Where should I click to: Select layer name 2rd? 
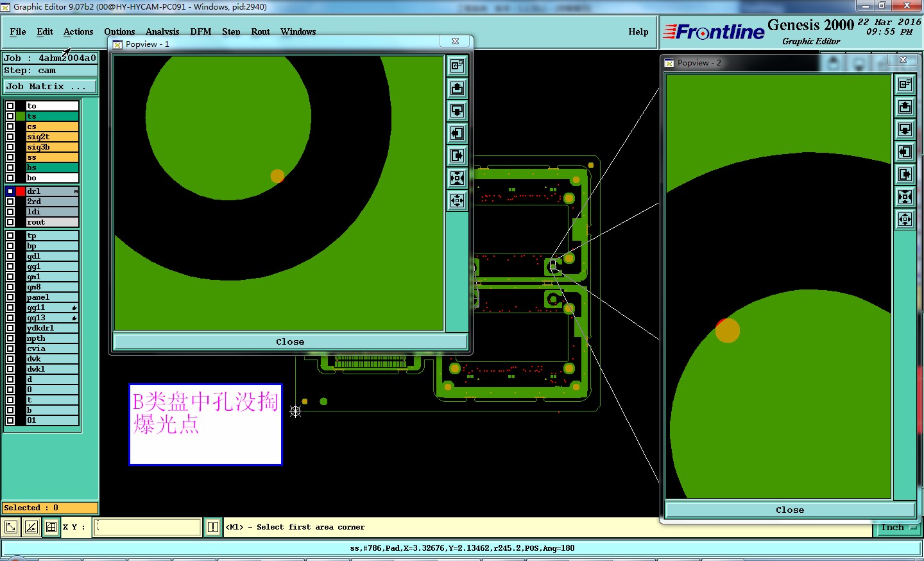(52, 202)
